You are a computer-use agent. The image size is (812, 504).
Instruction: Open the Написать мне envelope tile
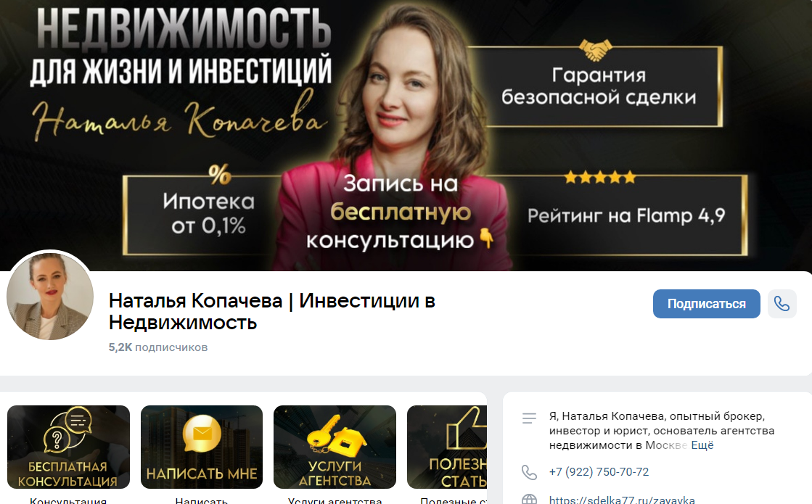[202, 447]
